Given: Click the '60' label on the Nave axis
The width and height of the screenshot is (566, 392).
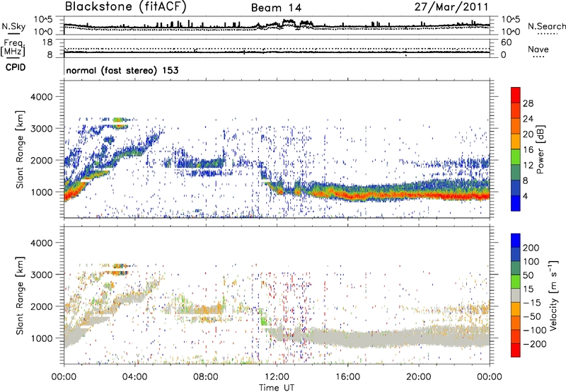Looking at the screenshot, I should (x=506, y=42).
